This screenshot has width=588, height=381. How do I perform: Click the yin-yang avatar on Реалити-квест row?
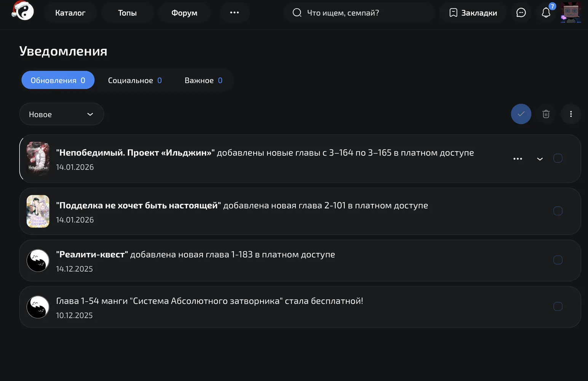coord(38,261)
